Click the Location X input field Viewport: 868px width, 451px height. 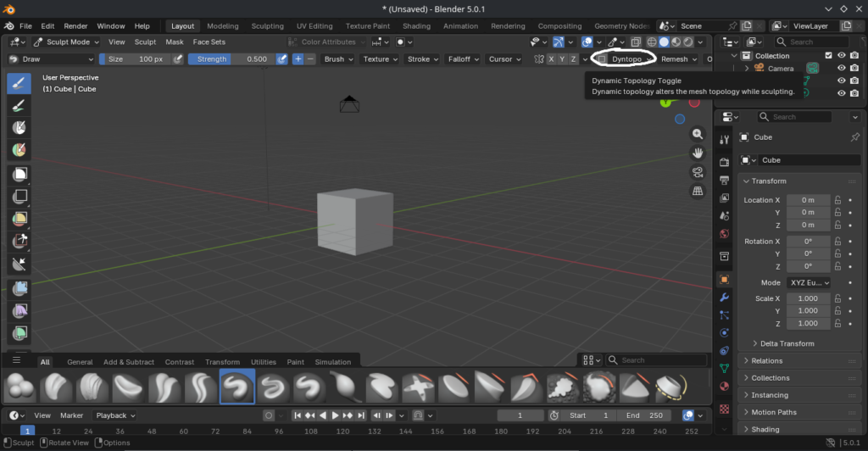pos(808,200)
